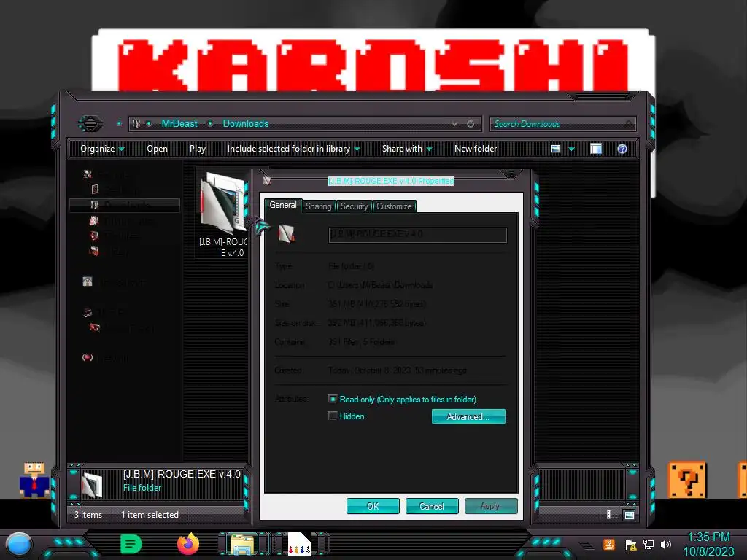
Task: Click the Java tray icon
Action: pos(609,544)
